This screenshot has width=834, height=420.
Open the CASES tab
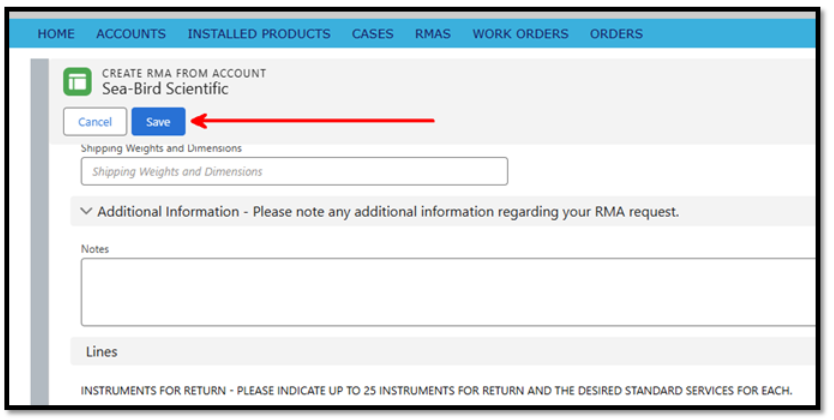[x=372, y=34]
